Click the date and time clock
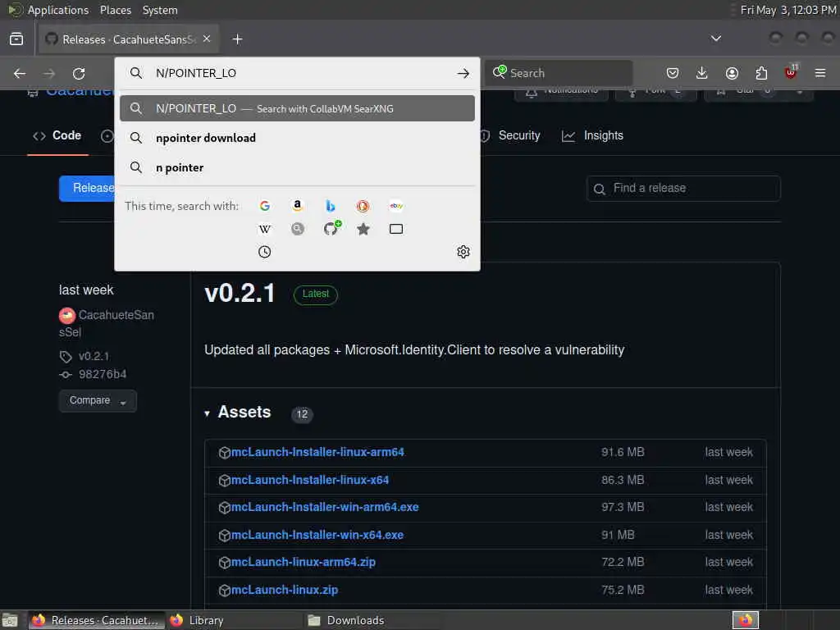The width and height of the screenshot is (840, 630). (x=788, y=10)
